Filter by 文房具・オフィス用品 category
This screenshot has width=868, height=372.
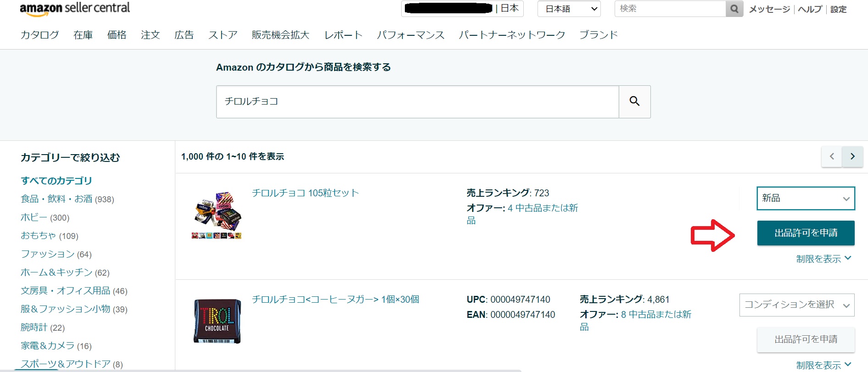tap(74, 291)
